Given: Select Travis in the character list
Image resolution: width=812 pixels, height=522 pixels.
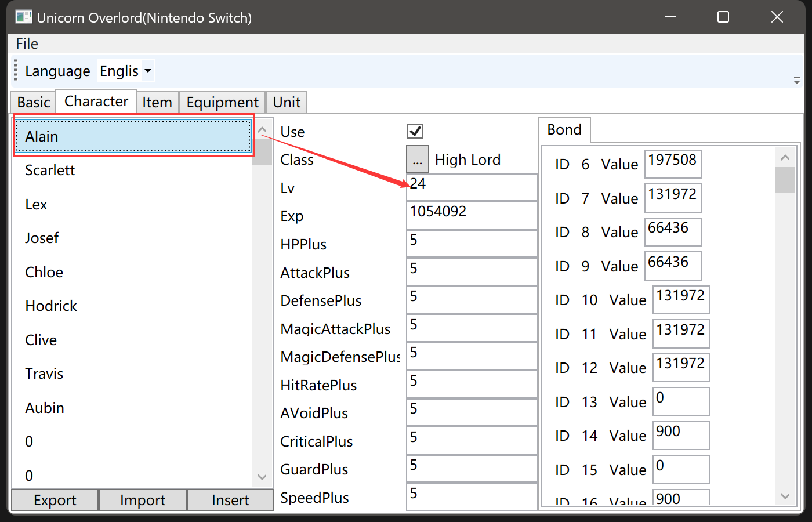Looking at the screenshot, I should point(133,374).
